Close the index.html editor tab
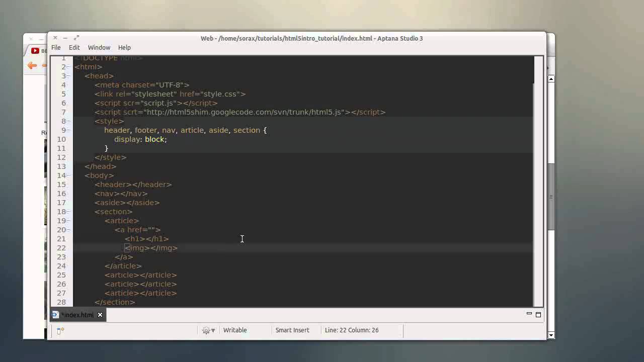Image resolution: width=644 pixels, height=362 pixels. click(x=100, y=315)
